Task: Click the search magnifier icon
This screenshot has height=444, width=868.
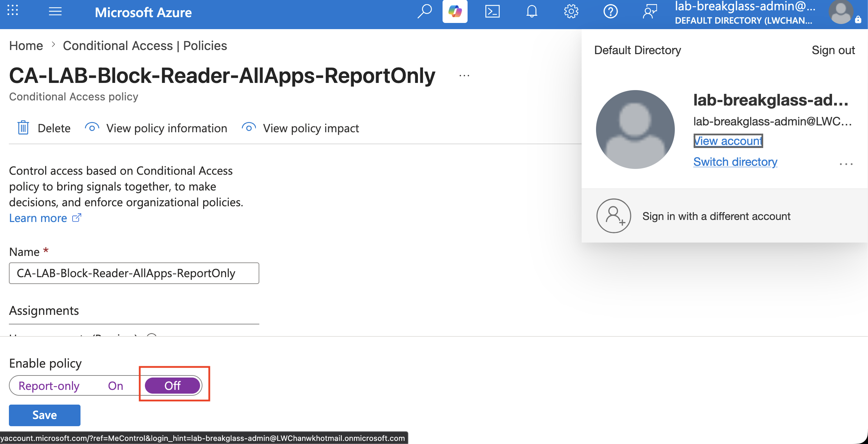Action: (424, 12)
